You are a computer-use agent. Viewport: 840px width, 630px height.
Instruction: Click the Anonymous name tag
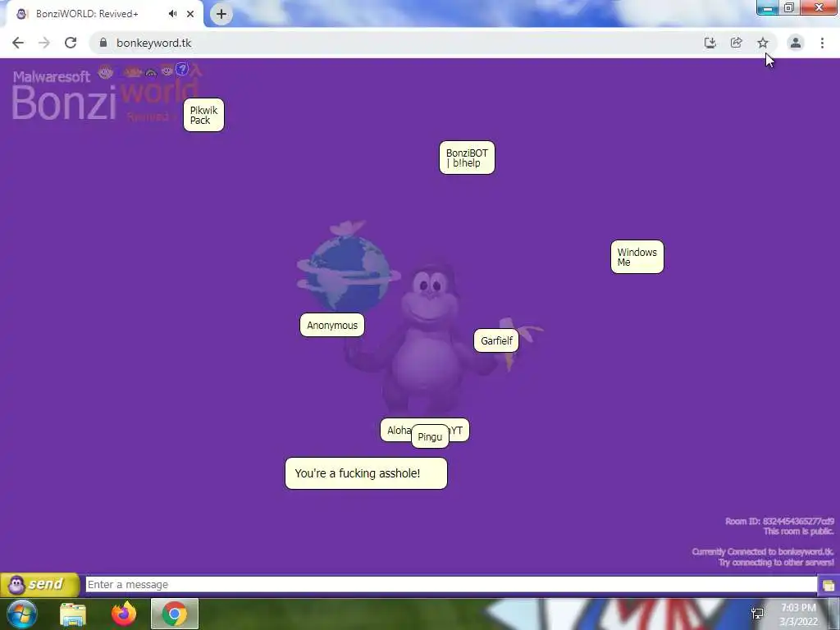coord(332,325)
